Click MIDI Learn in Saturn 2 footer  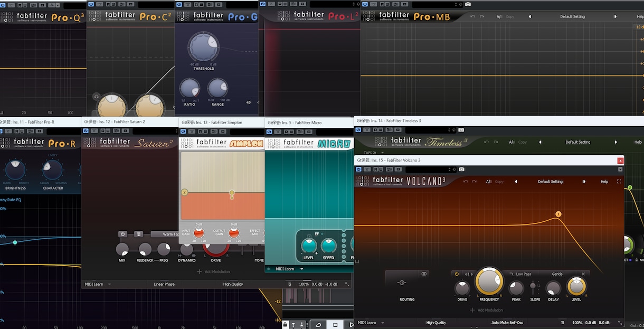94,284
